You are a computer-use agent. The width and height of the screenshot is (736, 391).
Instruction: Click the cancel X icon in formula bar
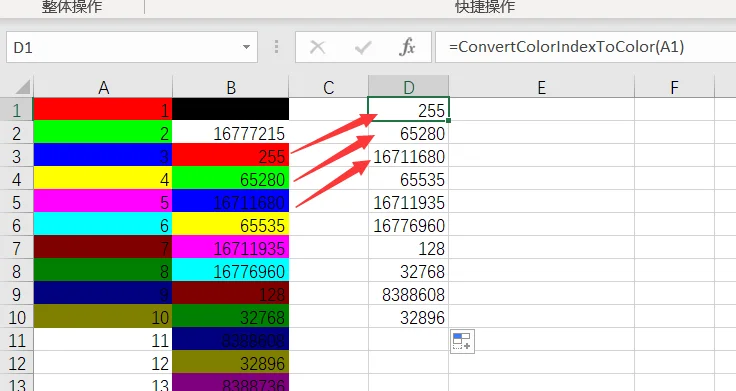pyautogui.click(x=318, y=47)
